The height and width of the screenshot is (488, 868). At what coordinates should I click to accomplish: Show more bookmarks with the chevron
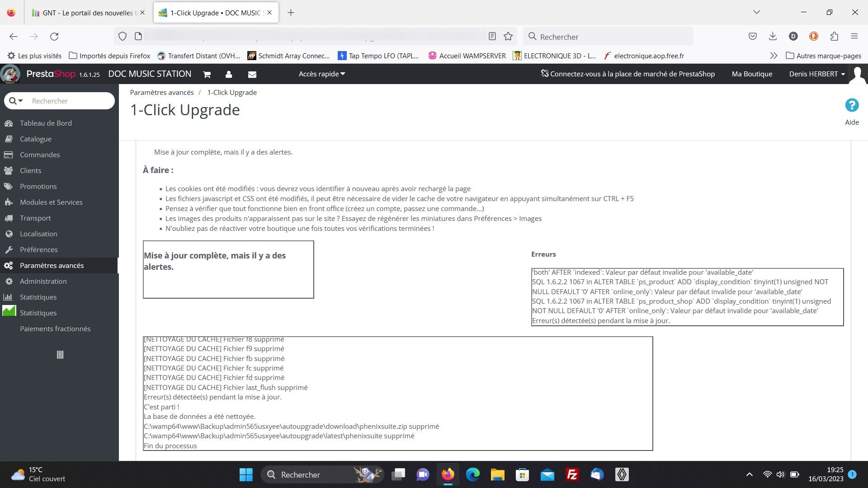(774, 56)
